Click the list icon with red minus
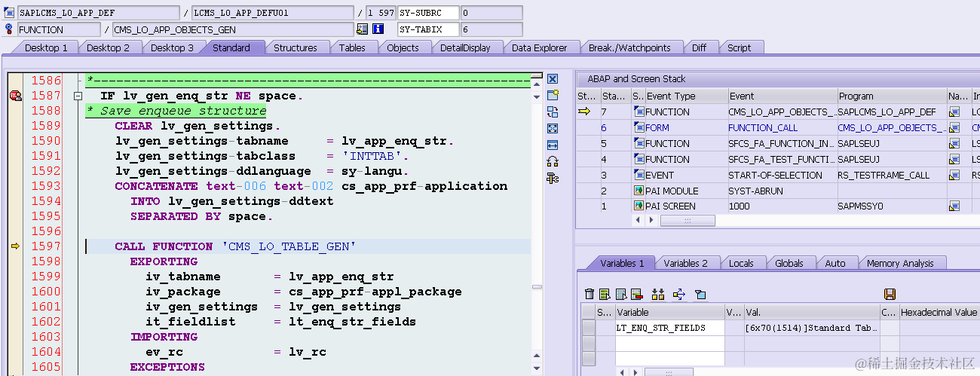Image resolution: width=980 pixels, height=376 pixels. point(636,294)
